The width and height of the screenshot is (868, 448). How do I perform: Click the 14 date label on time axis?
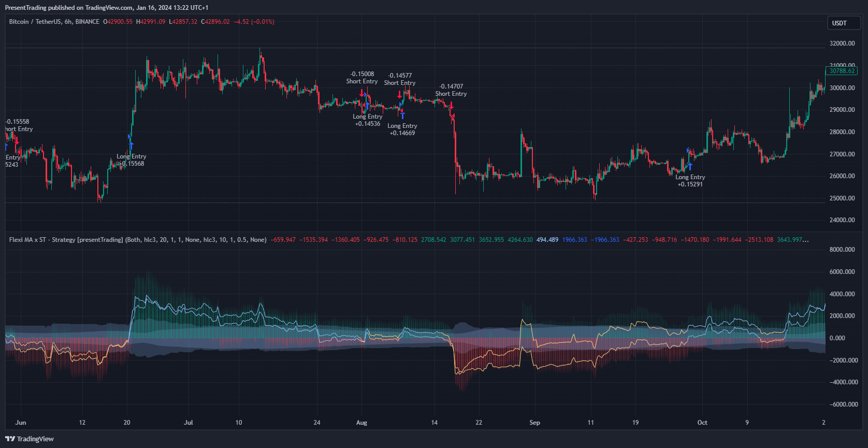(x=434, y=423)
